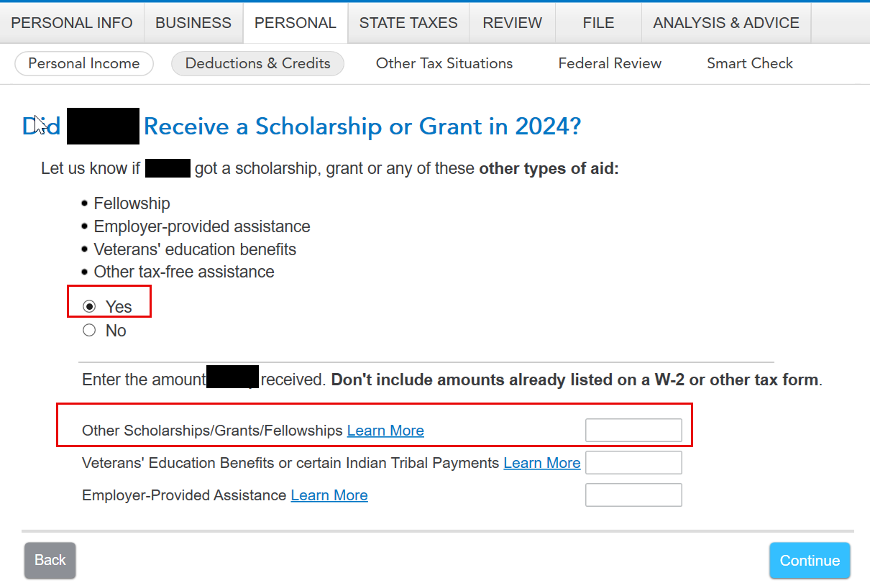Focus the Veterans' Education Benefits amount field
The width and height of the screenshot is (870, 588).
pyautogui.click(x=633, y=463)
